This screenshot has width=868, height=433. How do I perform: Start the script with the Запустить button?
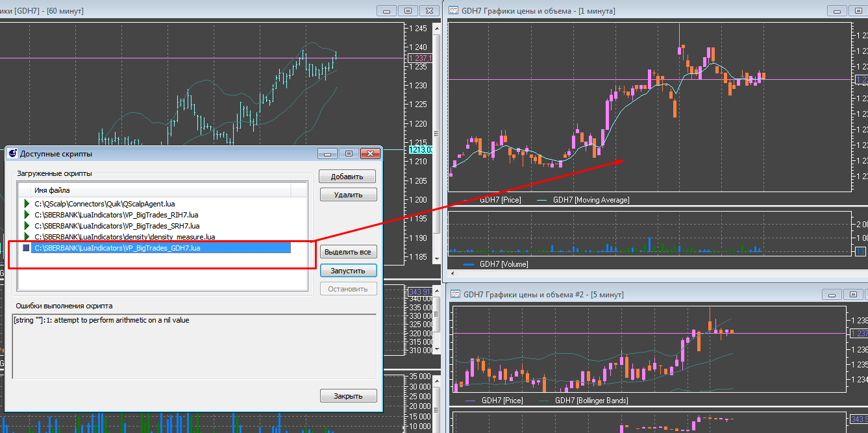tap(348, 271)
